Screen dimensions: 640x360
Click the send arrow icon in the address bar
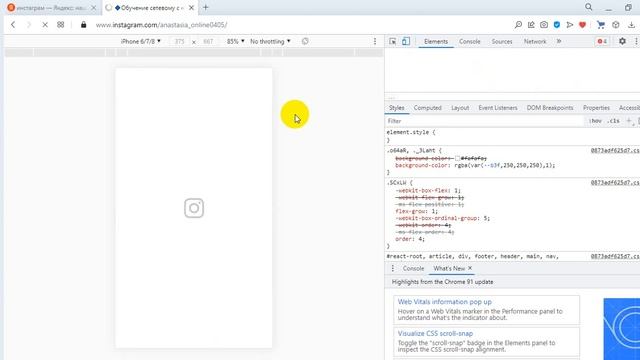coord(570,25)
